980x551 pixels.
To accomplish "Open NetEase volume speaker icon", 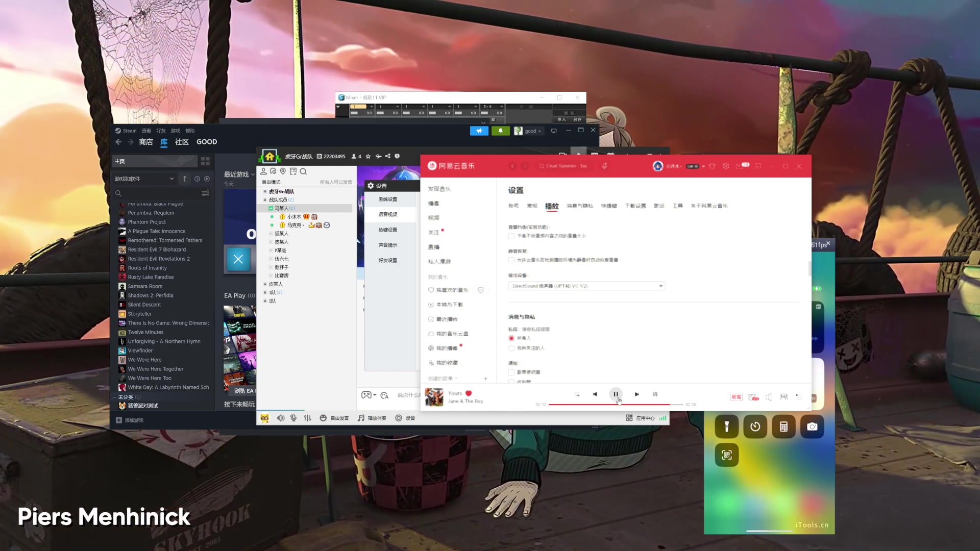I will (x=769, y=397).
